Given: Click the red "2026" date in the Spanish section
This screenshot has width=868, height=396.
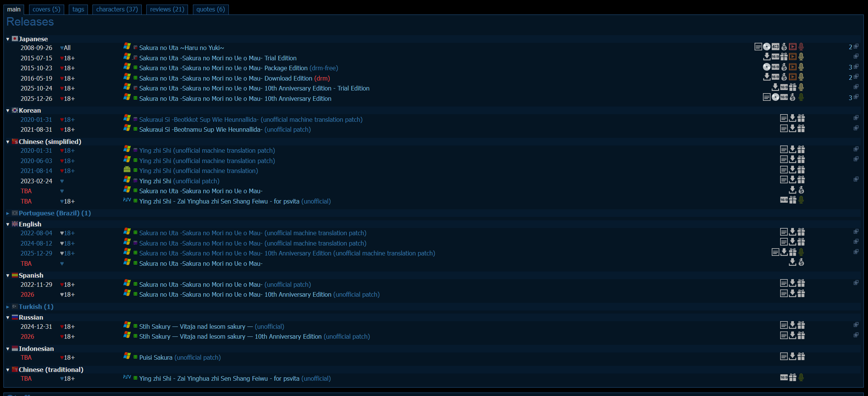Looking at the screenshot, I should [x=27, y=294].
